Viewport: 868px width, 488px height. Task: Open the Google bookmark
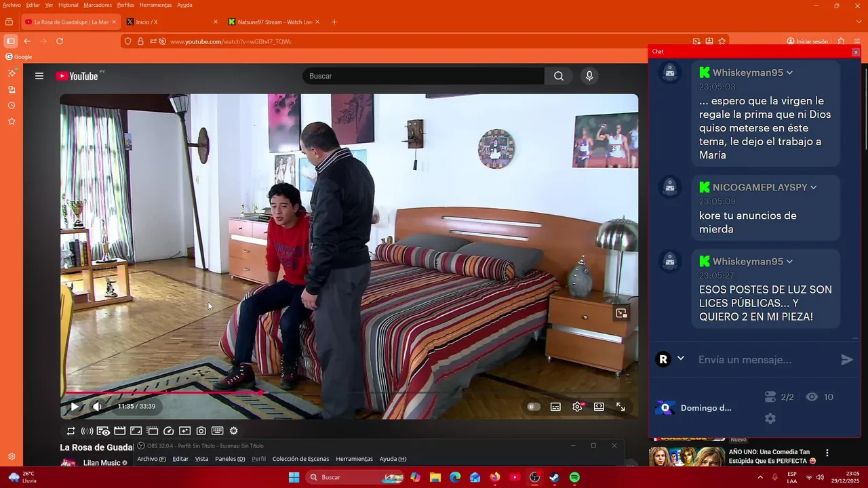click(x=19, y=57)
